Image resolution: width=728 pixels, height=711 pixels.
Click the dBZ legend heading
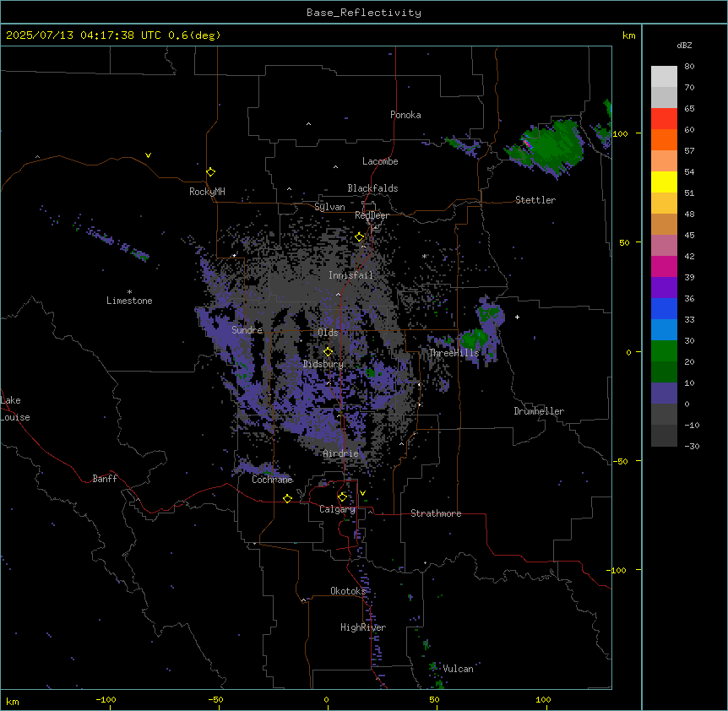(x=684, y=45)
